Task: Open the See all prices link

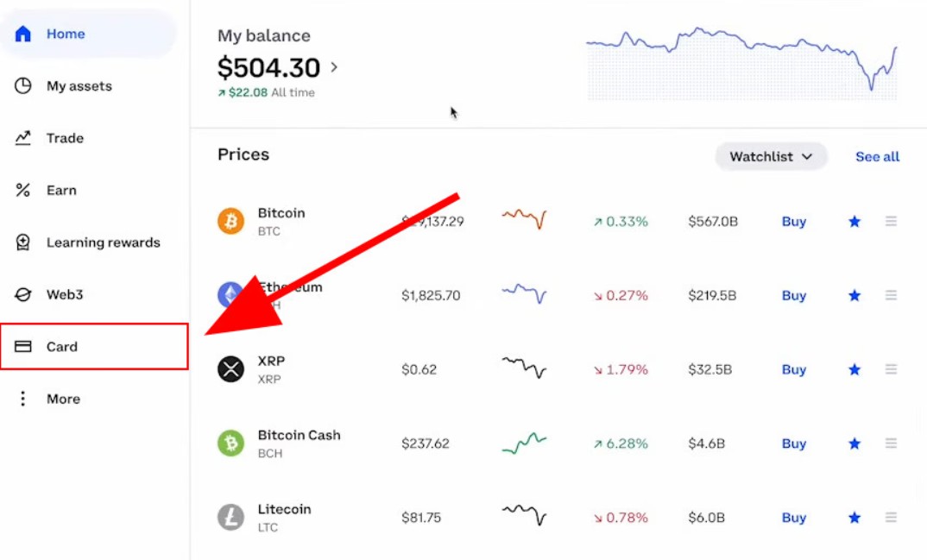Action: 877,157
